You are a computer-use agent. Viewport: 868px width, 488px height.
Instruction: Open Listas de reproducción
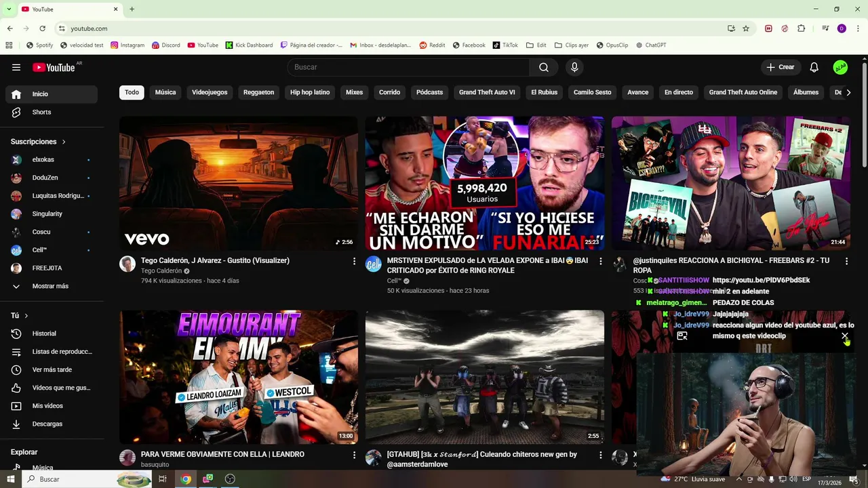coord(52,352)
